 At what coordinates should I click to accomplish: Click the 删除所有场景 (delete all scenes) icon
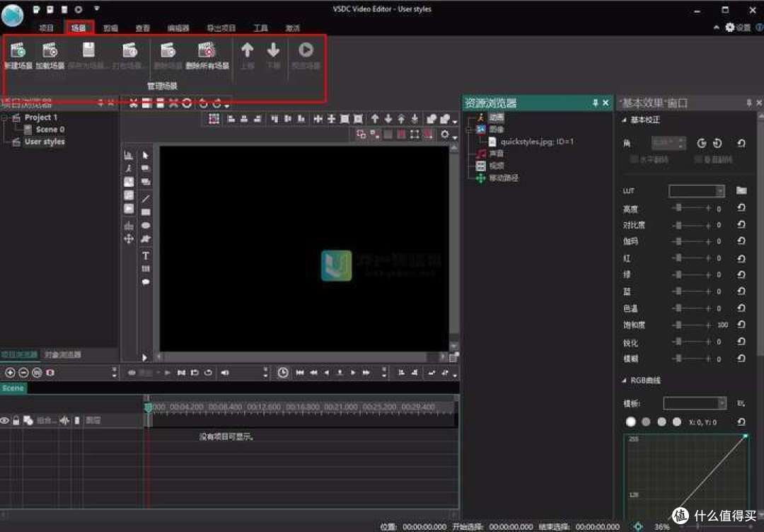pyautogui.click(x=207, y=51)
